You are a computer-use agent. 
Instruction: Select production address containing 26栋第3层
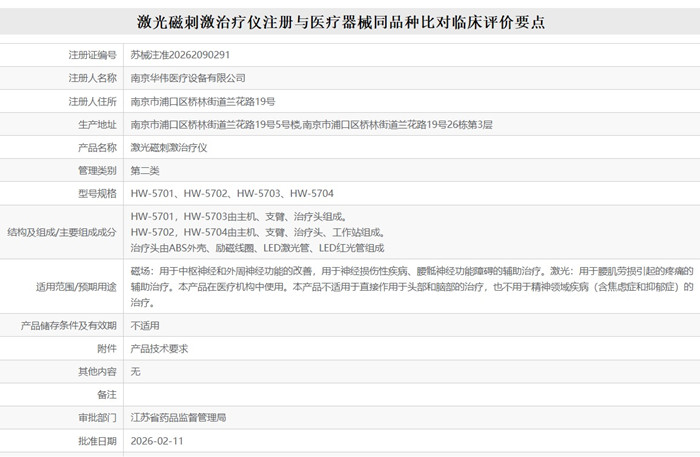pyautogui.click(x=311, y=125)
